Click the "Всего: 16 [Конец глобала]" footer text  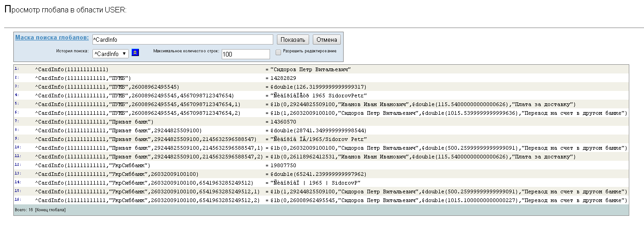click(40, 210)
